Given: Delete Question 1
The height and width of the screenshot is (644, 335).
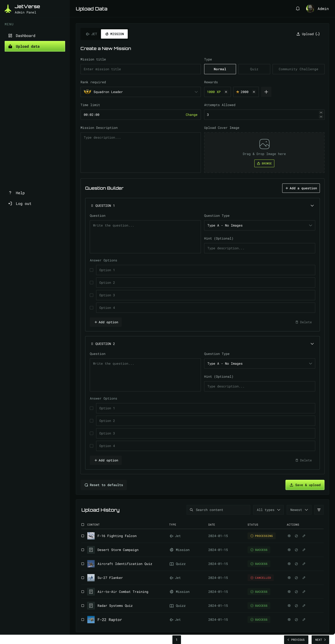Looking at the screenshot, I should coord(303,322).
